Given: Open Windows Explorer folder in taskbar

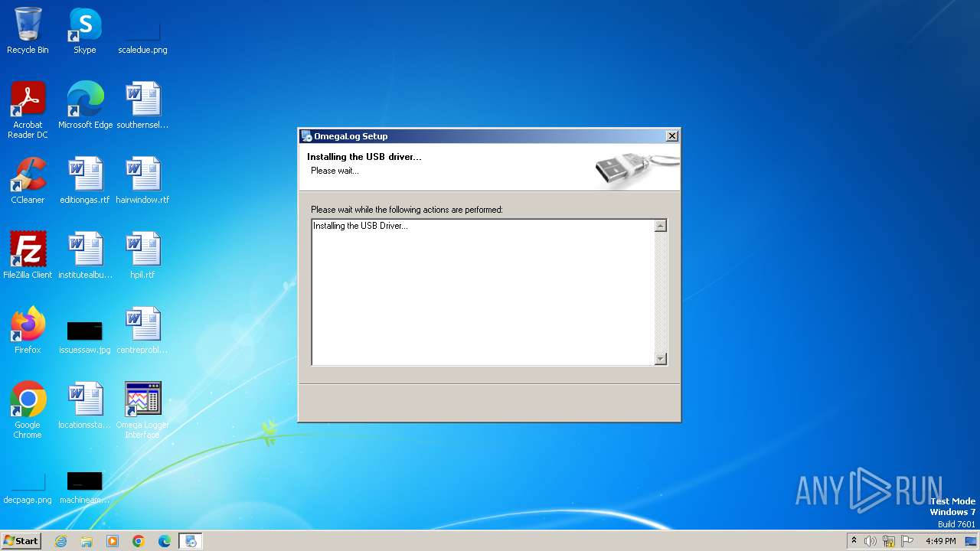Looking at the screenshot, I should 87,541.
